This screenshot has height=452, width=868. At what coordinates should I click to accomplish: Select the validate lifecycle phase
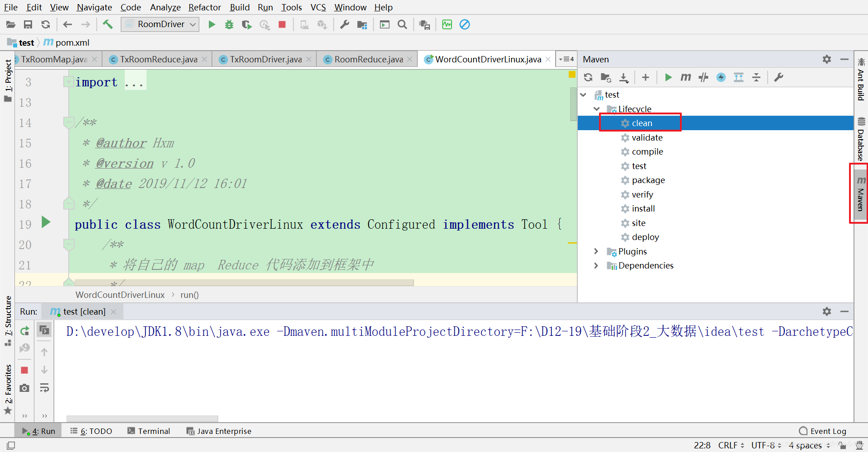tap(647, 137)
